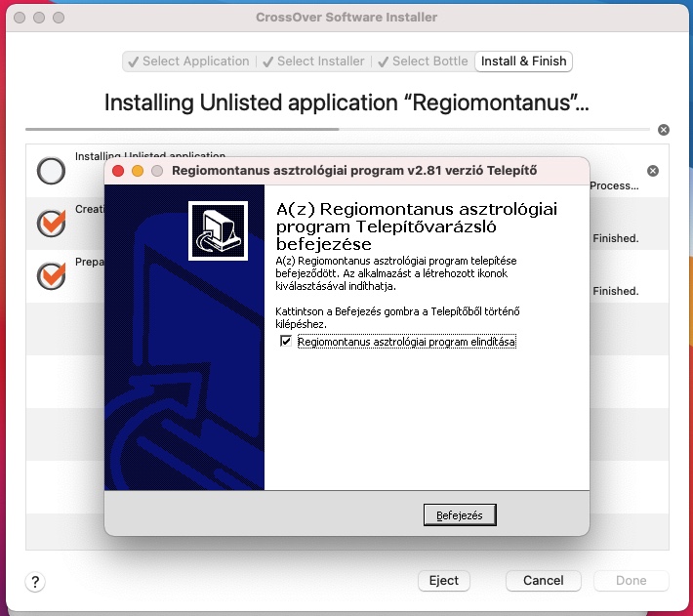The image size is (693, 616).
Task: Click the overall installation progress bar
Action: coord(338,130)
